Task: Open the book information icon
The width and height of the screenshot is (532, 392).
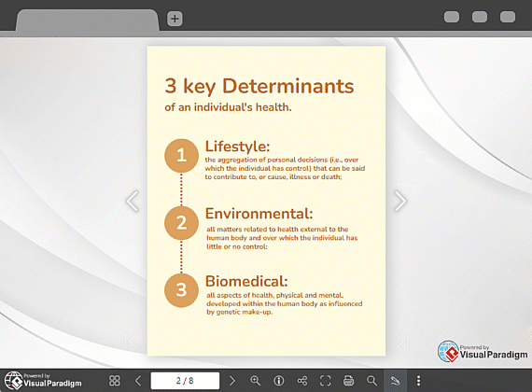Action: 278,381
